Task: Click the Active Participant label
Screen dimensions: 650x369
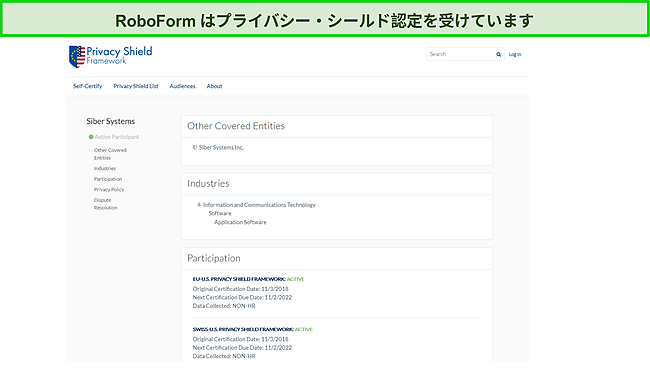Action: point(117,137)
